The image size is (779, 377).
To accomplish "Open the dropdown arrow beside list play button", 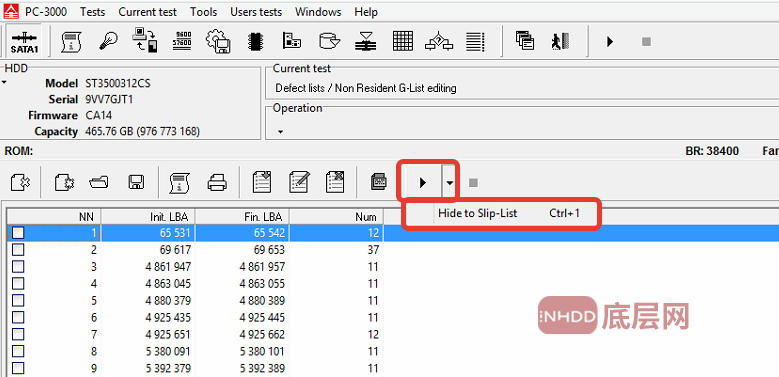I will 449,183.
